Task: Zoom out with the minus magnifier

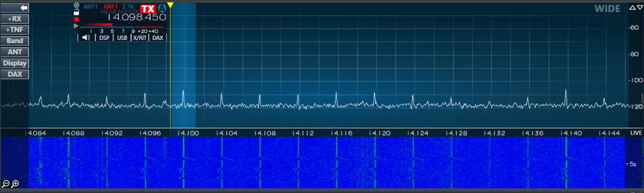Action: pyautogui.click(x=6, y=183)
